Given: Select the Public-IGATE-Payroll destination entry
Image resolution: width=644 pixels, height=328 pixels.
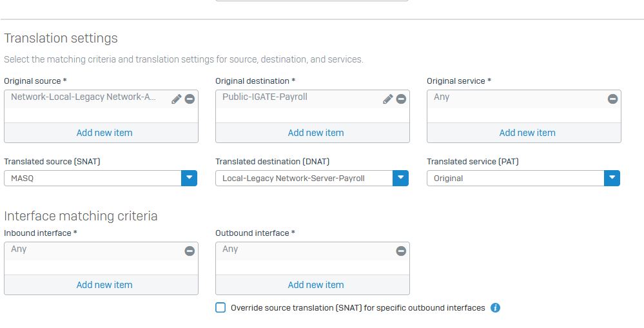Looking at the screenshot, I should click(265, 97).
